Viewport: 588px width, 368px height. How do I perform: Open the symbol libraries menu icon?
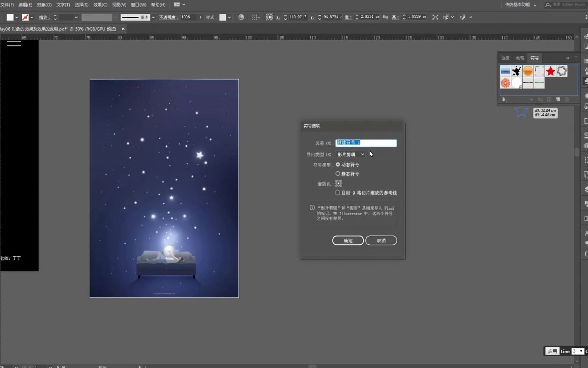point(504,99)
